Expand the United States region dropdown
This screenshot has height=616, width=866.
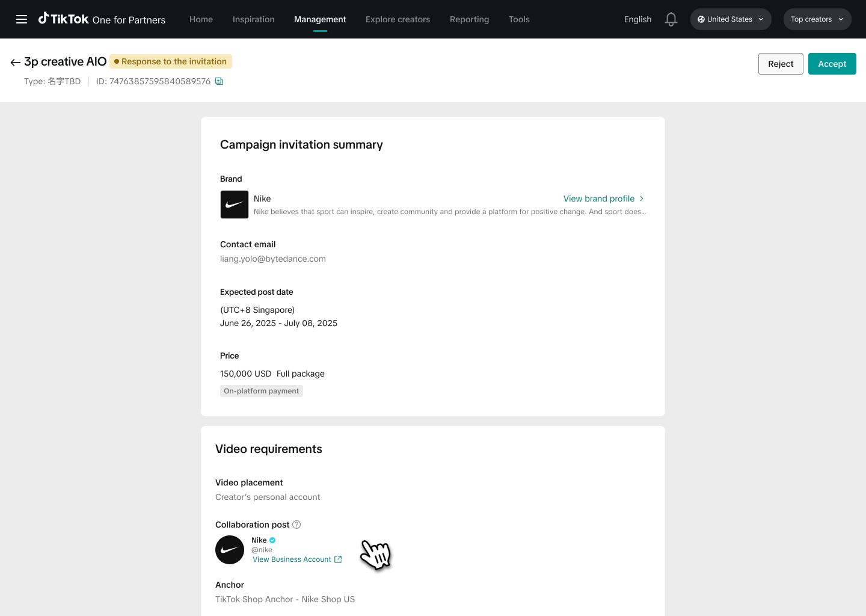[x=731, y=19]
